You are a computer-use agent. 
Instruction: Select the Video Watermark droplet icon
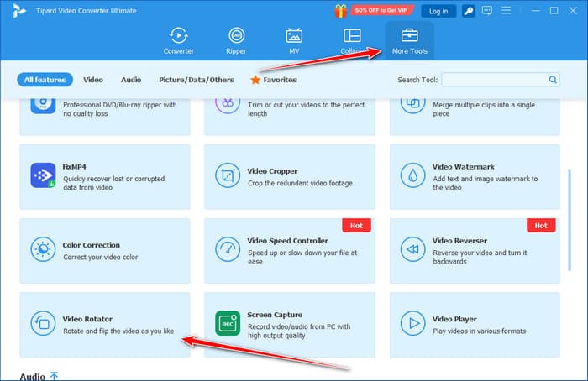[x=412, y=175]
